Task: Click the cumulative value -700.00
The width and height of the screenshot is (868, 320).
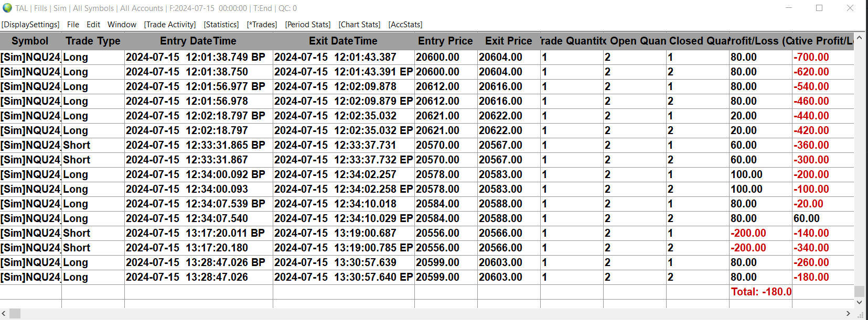Action: click(x=811, y=57)
